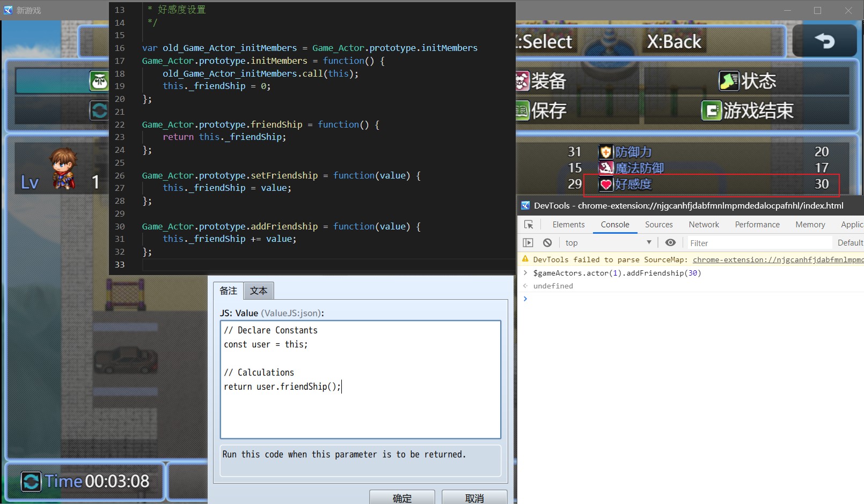
Task: Click the 魔法防御 icon
Action: coord(606,168)
